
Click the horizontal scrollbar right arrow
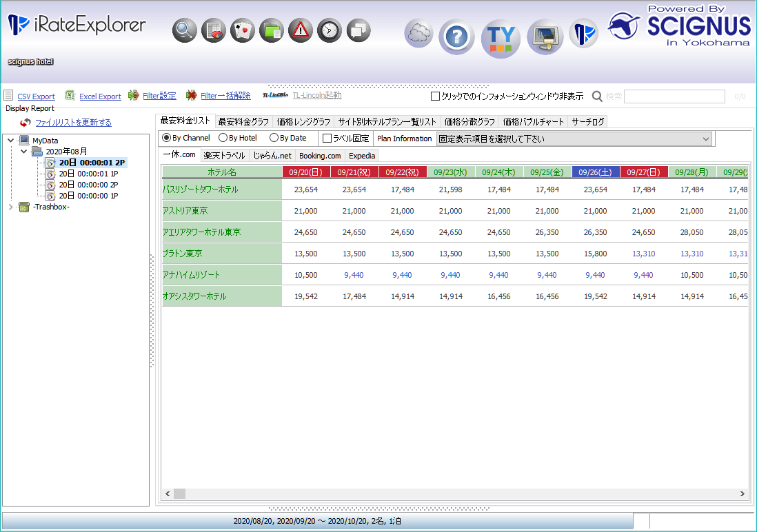tap(743, 494)
